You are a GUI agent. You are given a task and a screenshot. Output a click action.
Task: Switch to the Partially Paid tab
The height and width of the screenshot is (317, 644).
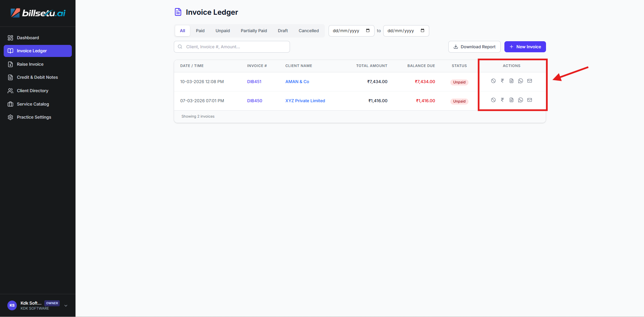[254, 31]
